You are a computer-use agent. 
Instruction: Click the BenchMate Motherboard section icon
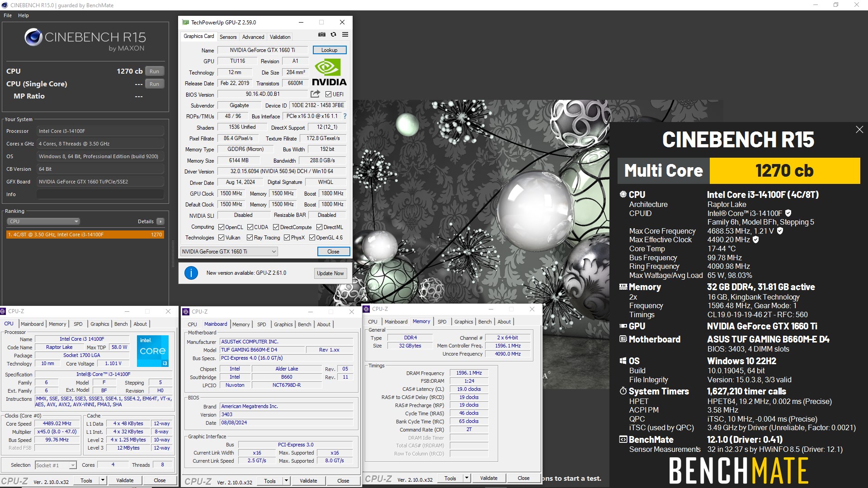(x=623, y=339)
